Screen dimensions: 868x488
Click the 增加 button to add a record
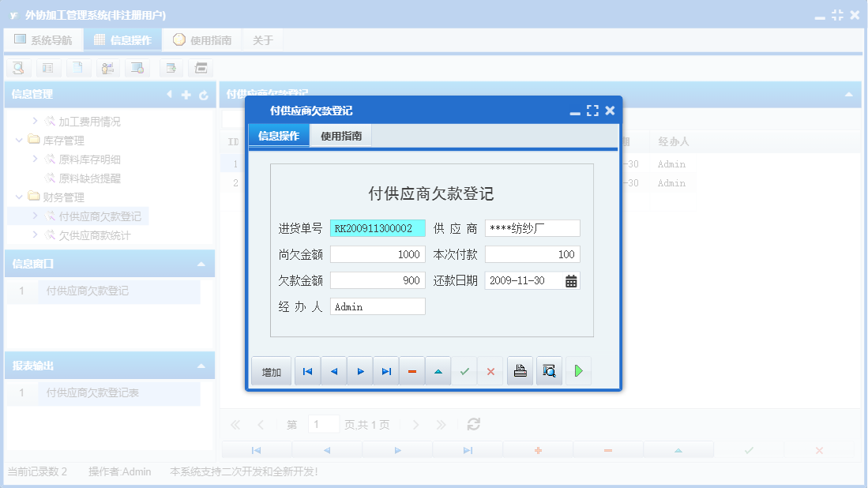[x=271, y=370]
